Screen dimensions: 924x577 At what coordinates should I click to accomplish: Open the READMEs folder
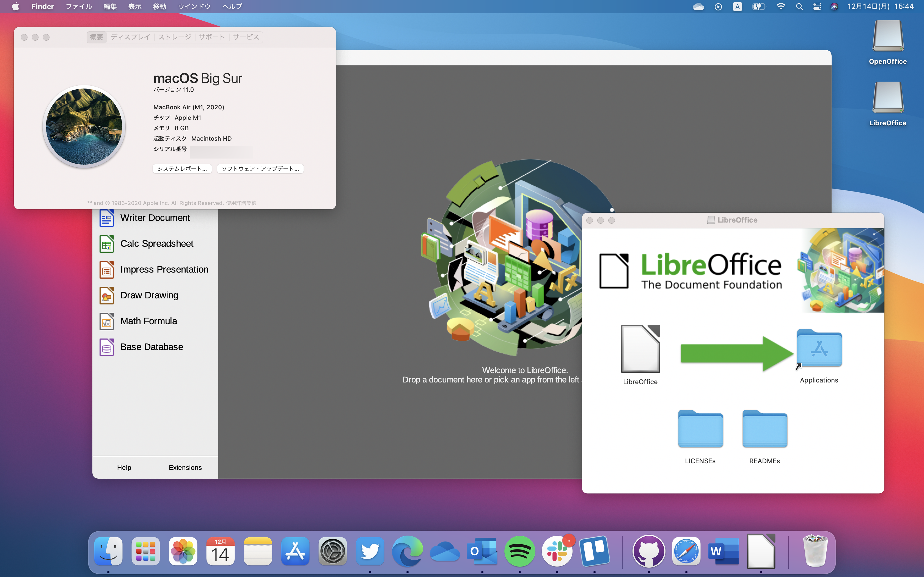pos(765,429)
